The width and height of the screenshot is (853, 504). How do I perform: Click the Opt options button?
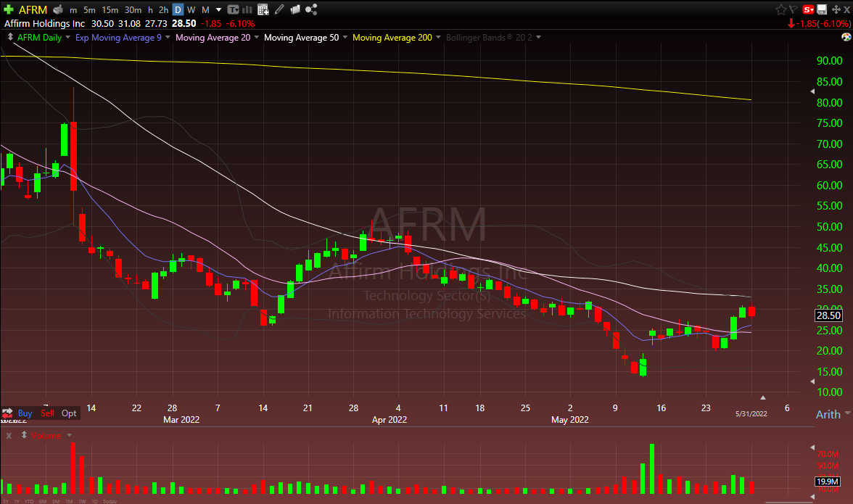[x=69, y=413]
